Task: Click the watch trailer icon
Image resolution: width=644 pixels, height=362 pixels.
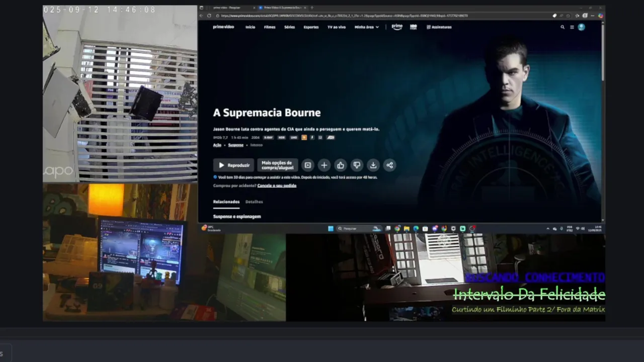Action: coord(308,165)
